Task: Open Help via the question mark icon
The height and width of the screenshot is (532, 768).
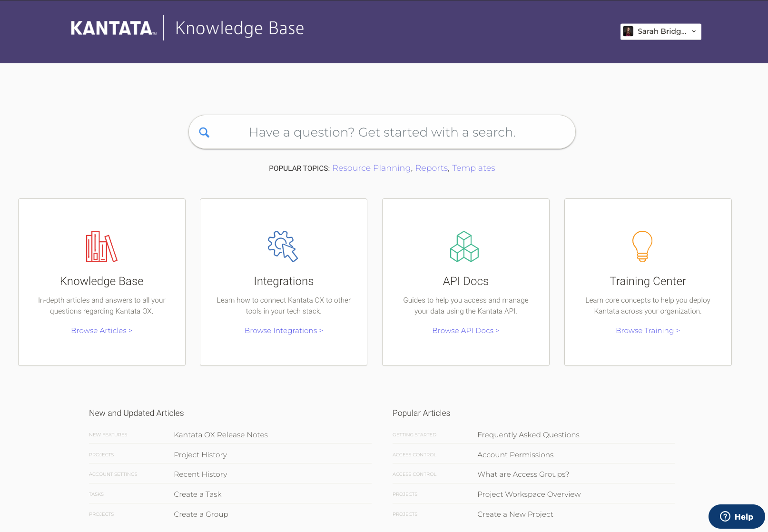Action: pos(725,516)
